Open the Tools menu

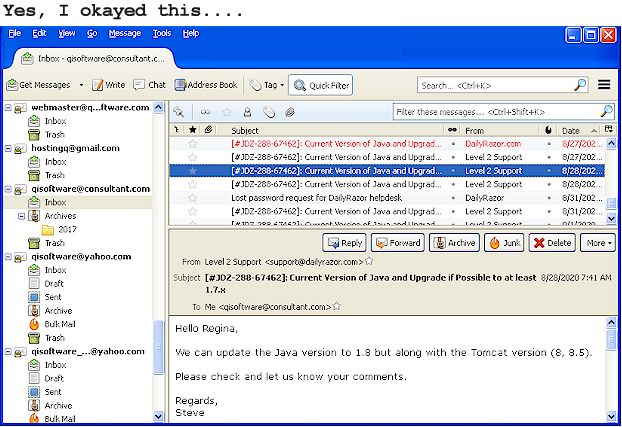[162, 33]
